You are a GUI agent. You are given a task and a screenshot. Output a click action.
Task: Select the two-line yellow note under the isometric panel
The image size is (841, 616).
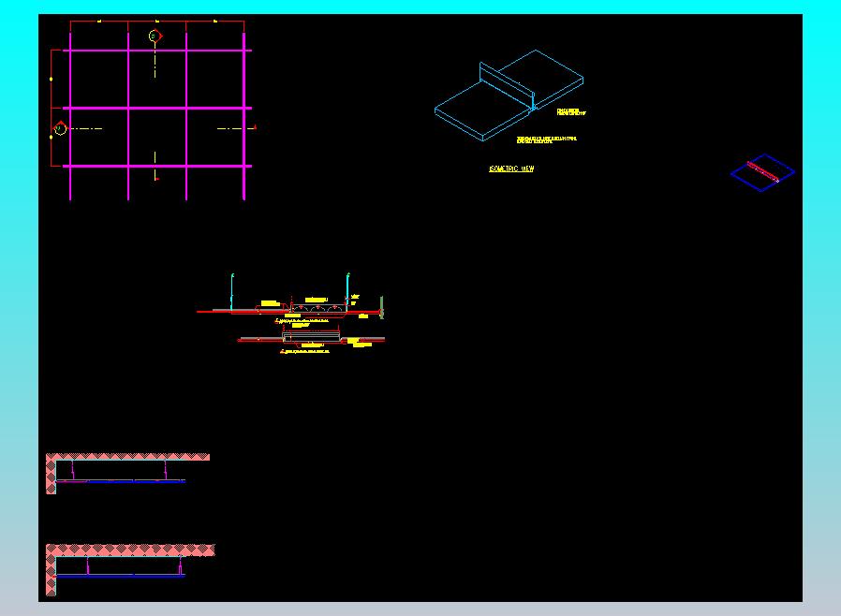[x=547, y=139]
